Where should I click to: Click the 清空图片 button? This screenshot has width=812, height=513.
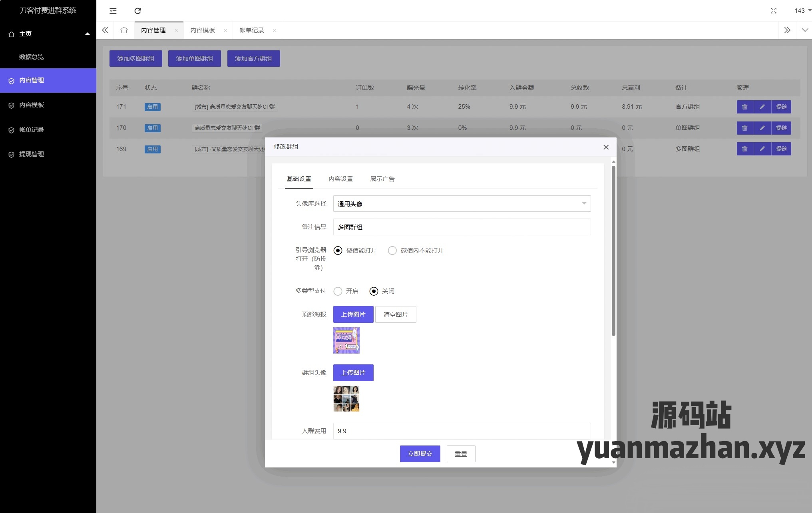click(x=395, y=315)
